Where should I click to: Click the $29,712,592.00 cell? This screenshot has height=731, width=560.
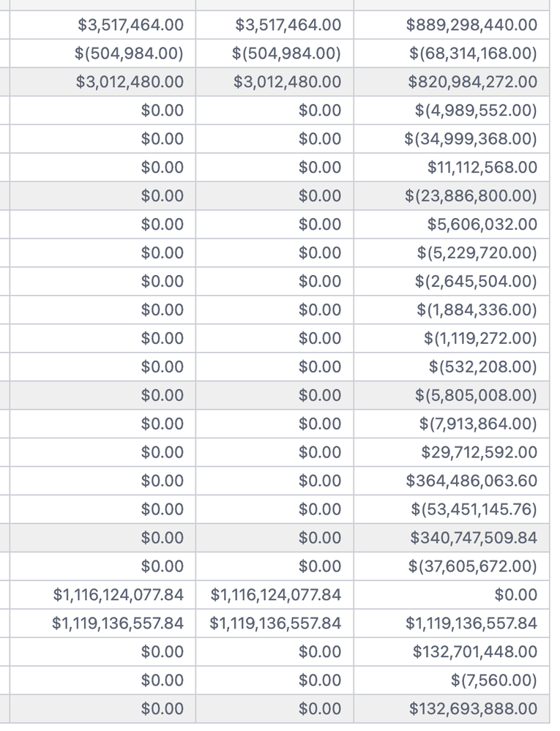(479, 453)
